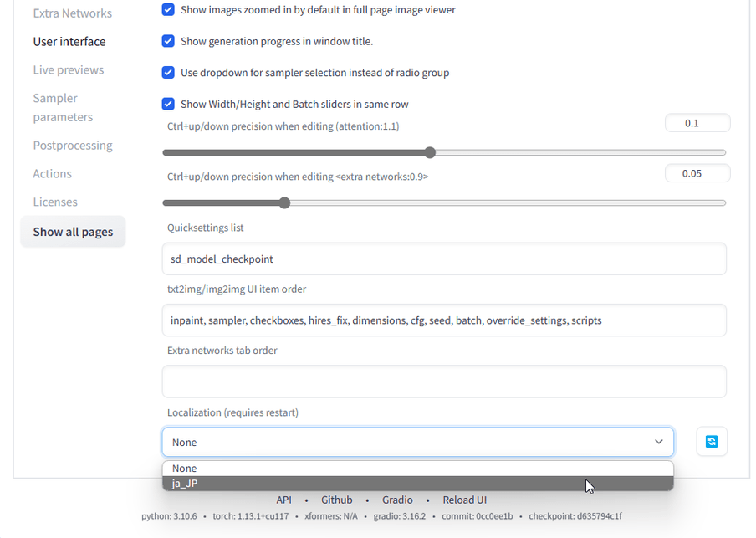Go to the Live previews settings page
Screen dimensions: 756x538
tap(69, 70)
